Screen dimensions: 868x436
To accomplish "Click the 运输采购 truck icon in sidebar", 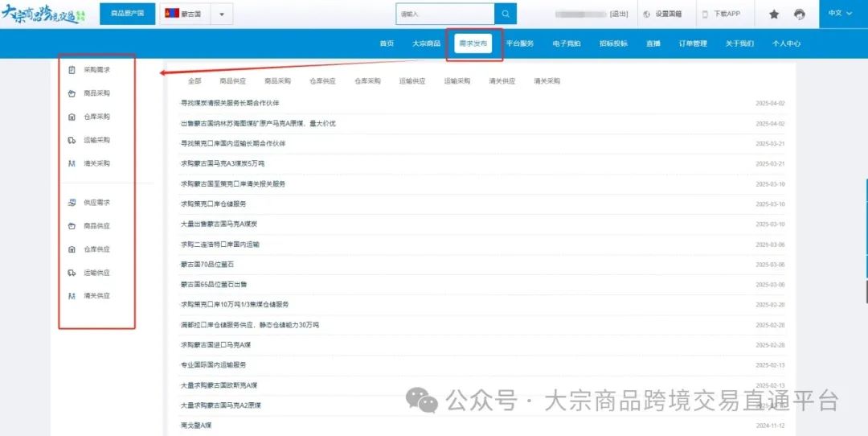I will click(72, 140).
